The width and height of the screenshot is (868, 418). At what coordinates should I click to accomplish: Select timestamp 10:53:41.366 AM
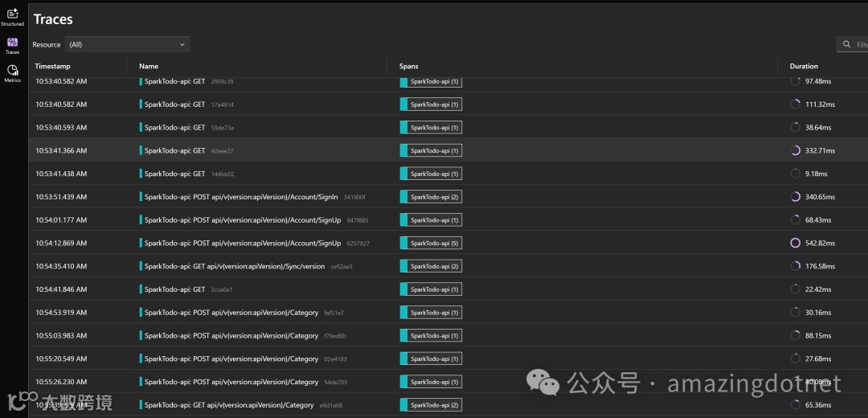coord(61,150)
